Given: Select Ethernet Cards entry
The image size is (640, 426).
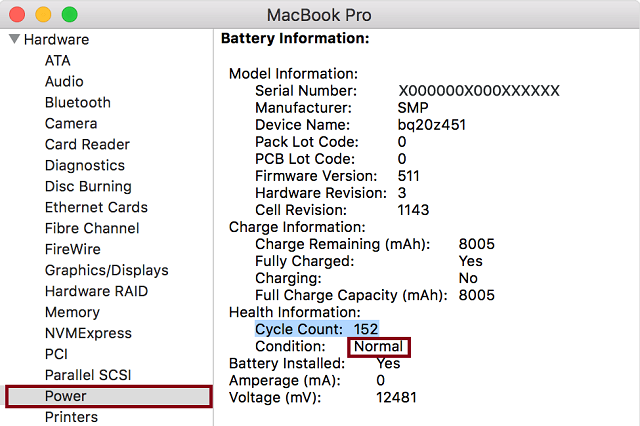Looking at the screenshot, I should click(x=96, y=207).
